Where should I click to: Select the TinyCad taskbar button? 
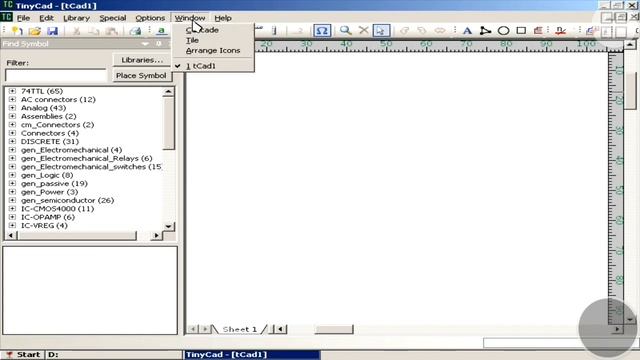pyautogui.click(x=251, y=354)
